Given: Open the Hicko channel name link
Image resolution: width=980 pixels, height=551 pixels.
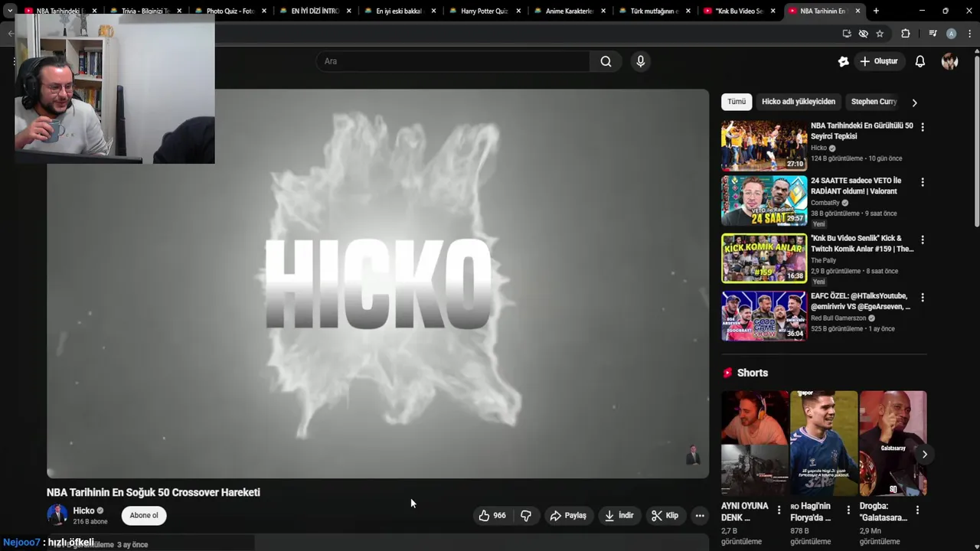Looking at the screenshot, I should point(83,510).
